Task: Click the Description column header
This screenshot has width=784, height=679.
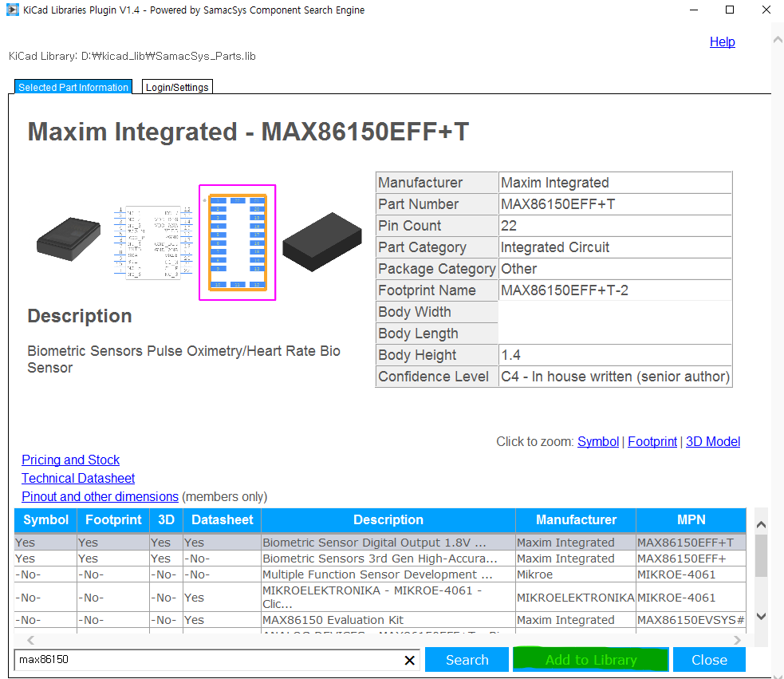Action: (x=388, y=520)
